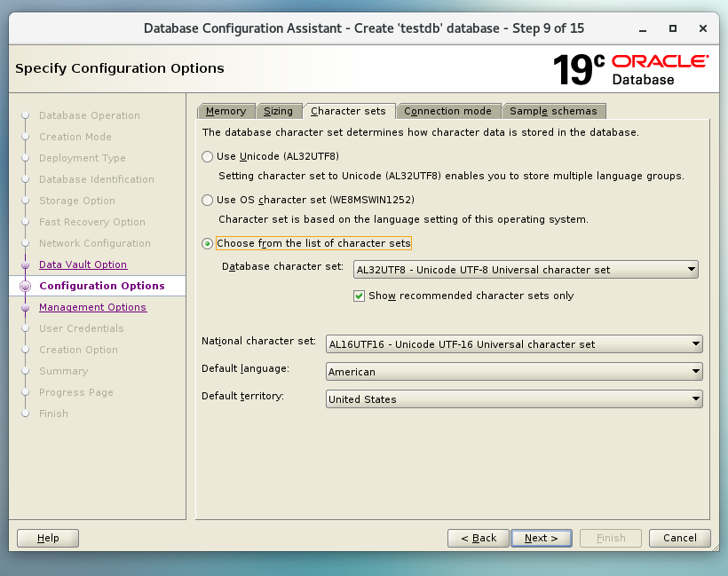Select the Use Unicode (AL32UTF8) radio button

[x=208, y=156]
